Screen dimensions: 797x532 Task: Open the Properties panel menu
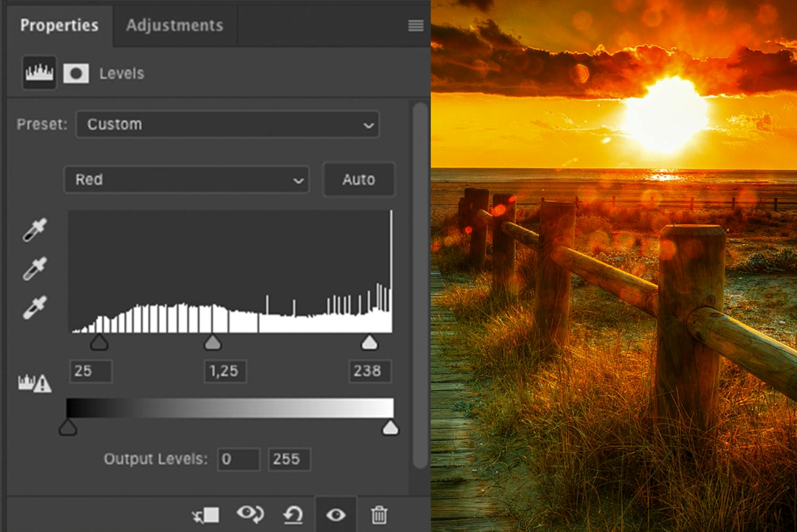click(x=415, y=26)
